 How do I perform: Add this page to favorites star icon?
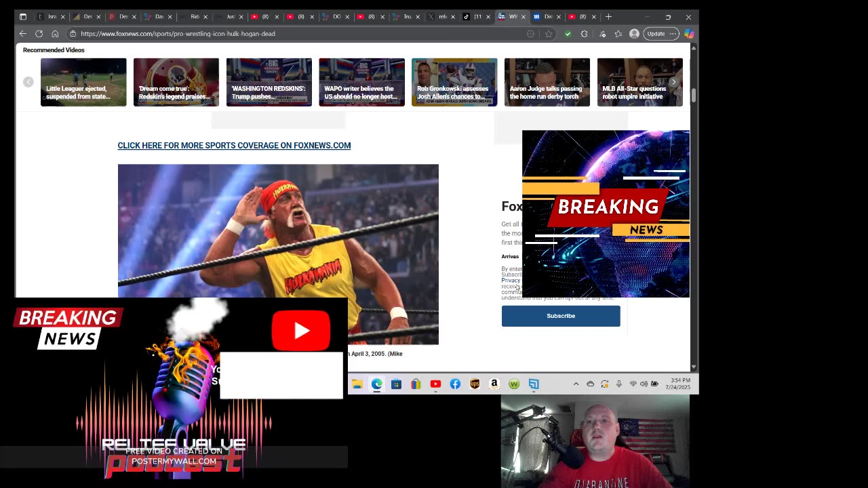tap(549, 34)
